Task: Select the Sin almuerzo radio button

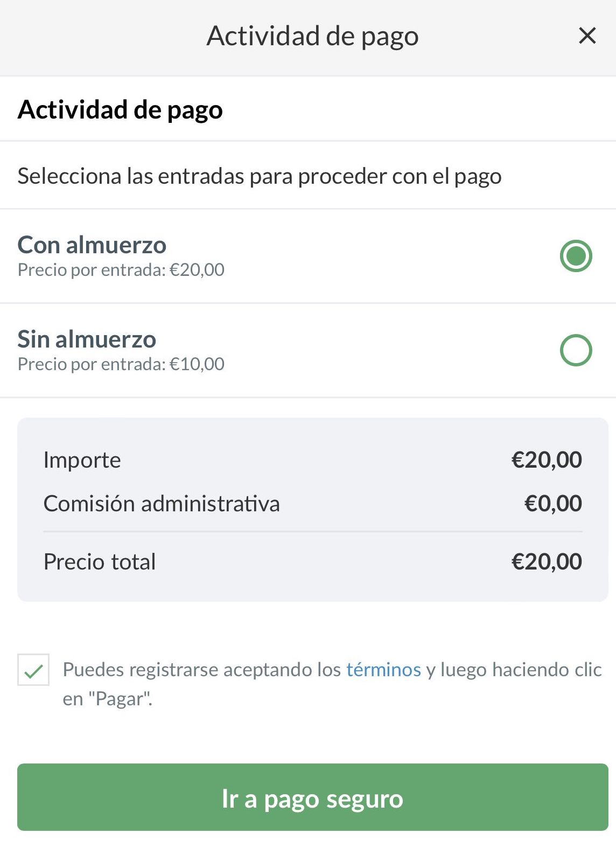Action: [x=576, y=350]
